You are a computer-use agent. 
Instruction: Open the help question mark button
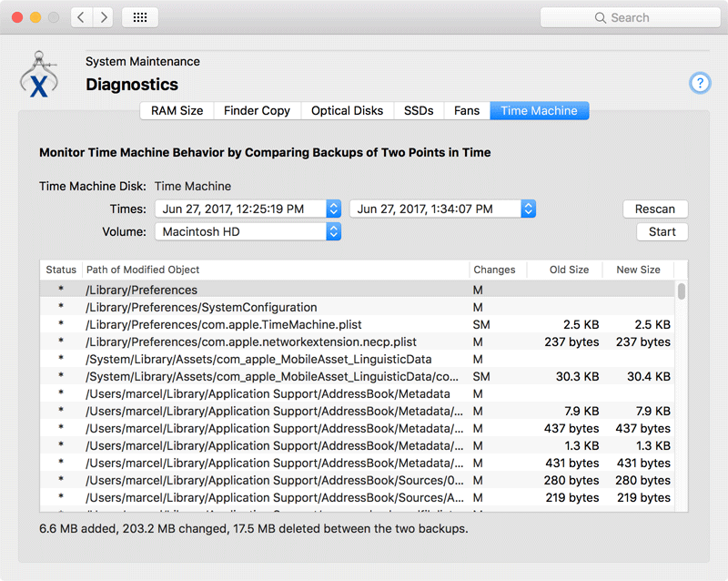point(700,83)
